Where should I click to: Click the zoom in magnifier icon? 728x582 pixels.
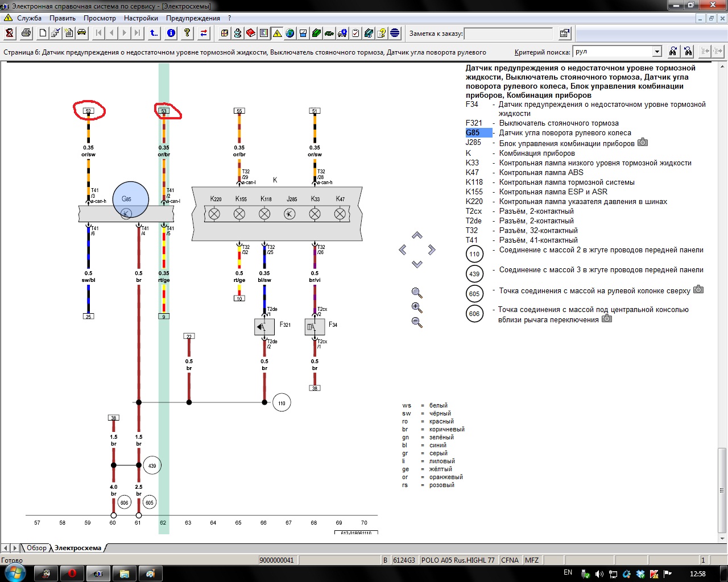[x=417, y=308]
